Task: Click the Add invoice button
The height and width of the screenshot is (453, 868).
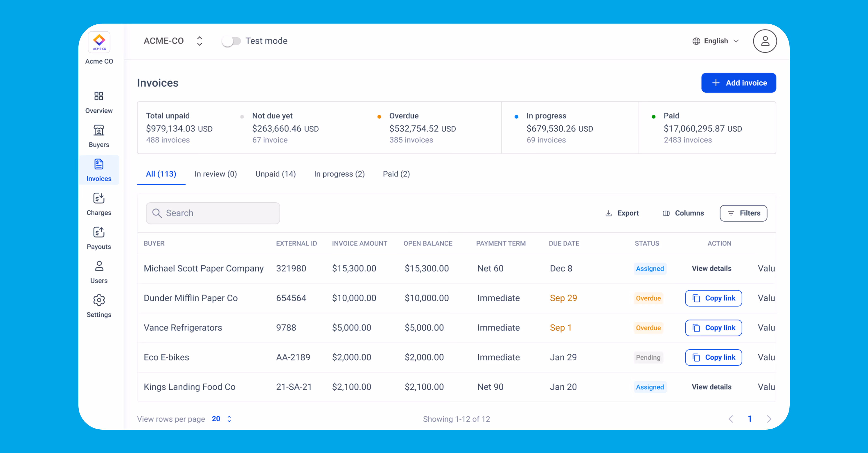Action: 738,83
